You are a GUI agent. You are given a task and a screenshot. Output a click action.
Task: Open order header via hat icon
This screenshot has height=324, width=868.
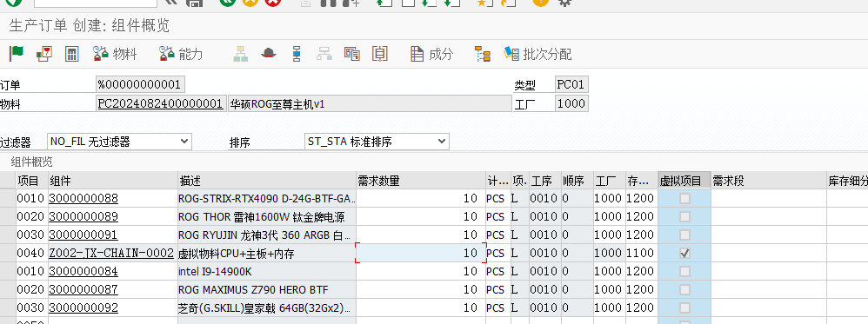click(x=269, y=54)
